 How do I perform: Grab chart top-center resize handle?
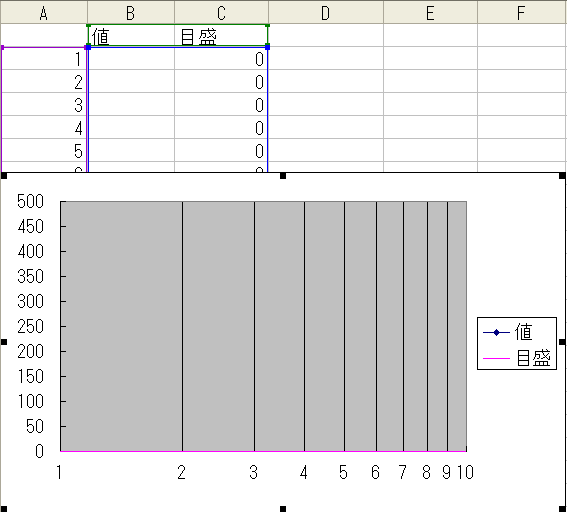283,176
